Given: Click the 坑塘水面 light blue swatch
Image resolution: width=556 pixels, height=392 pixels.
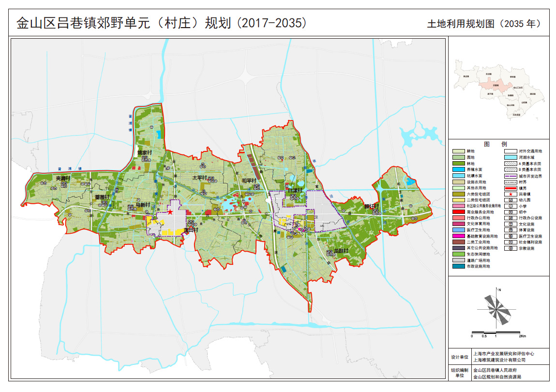Looking at the screenshot, I should (458, 176).
